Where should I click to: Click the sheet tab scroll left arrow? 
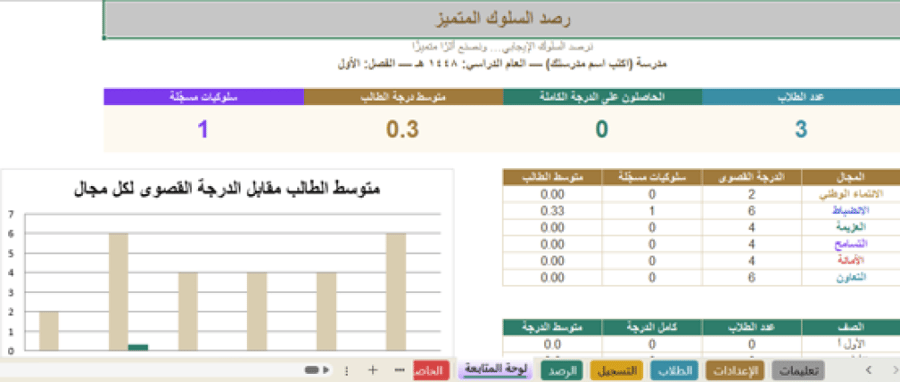pos(869,370)
